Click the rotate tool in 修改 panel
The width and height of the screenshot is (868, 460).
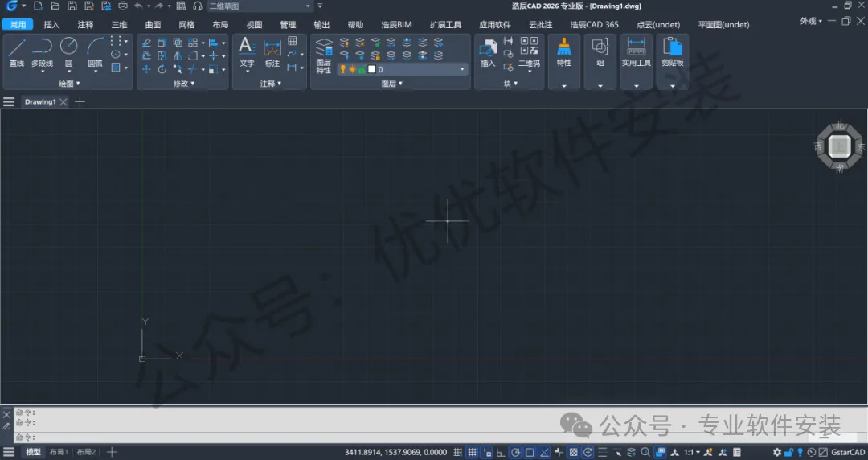tap(162, 69)
